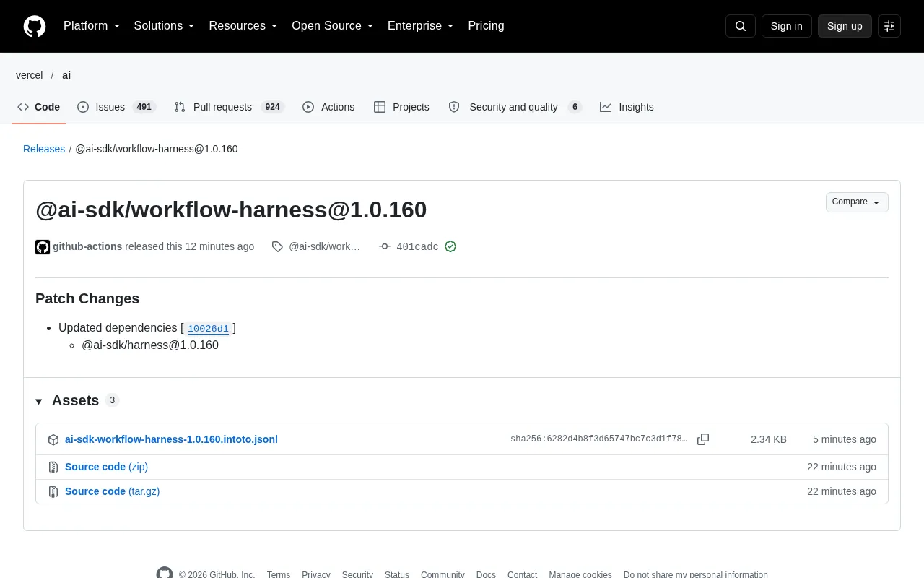924x578 pixels.
Task: Click the Sign in button
Action: coord(786,26)
